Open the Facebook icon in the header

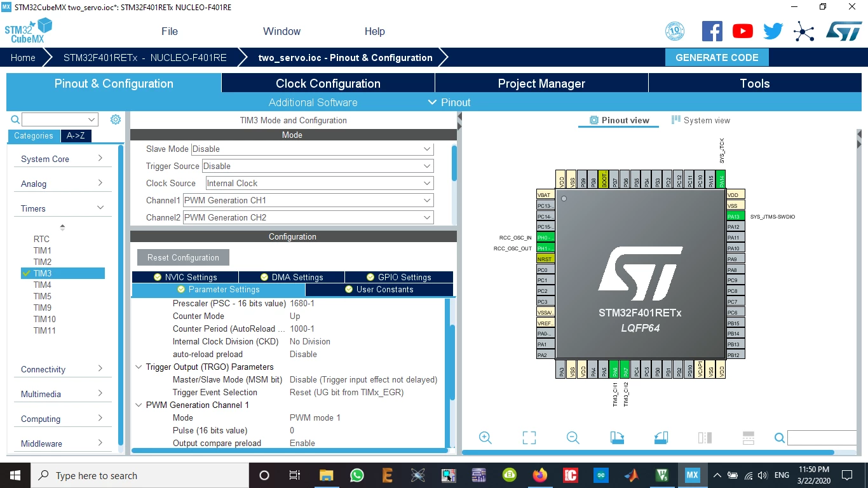tap(712, 31)
